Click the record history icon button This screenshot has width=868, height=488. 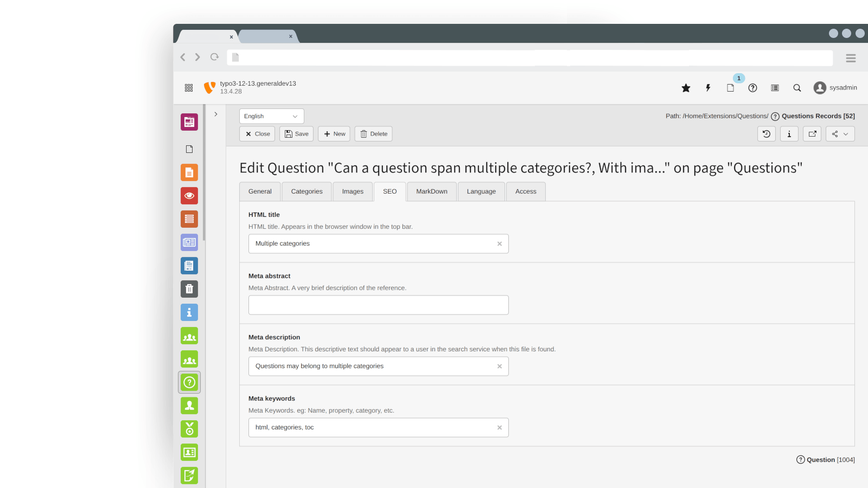(x=766, y=134)
